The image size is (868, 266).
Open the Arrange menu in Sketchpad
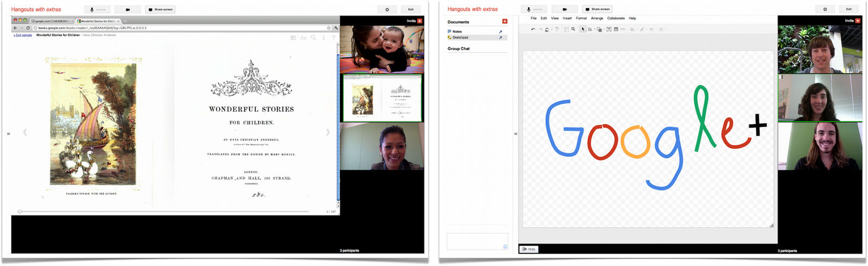(x=597, y=18)
